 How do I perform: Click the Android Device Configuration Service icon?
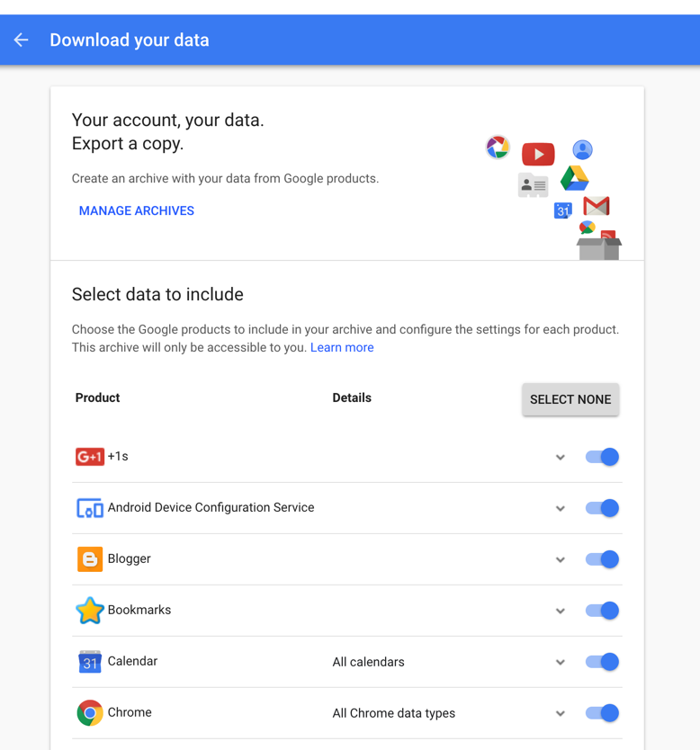pos(89,508)
